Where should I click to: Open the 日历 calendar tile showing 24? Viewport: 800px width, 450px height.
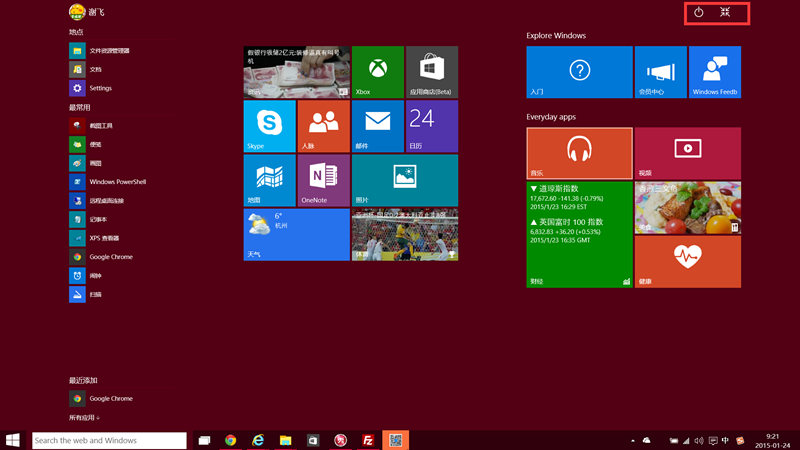[432, 126]
